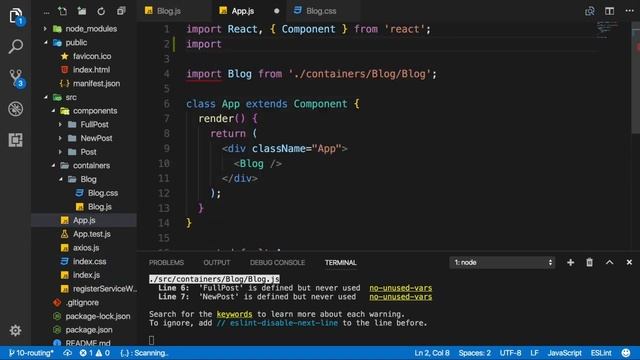The image size is (640, 360).
Task: Open the terminal selector dropdown '1: node'
Action: 502,262
